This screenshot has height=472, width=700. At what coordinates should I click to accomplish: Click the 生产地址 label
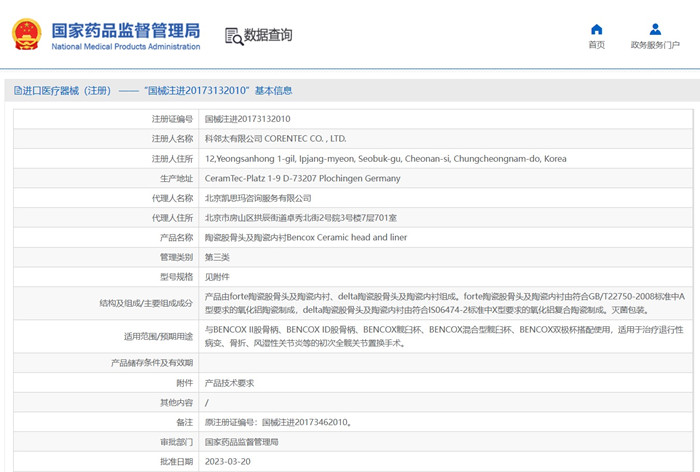[176, 178]
